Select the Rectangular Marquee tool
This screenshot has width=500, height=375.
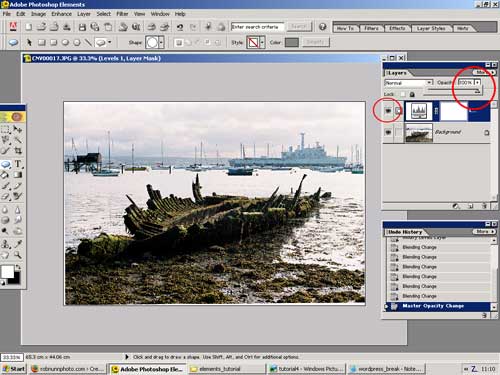[x=5, y=129]
